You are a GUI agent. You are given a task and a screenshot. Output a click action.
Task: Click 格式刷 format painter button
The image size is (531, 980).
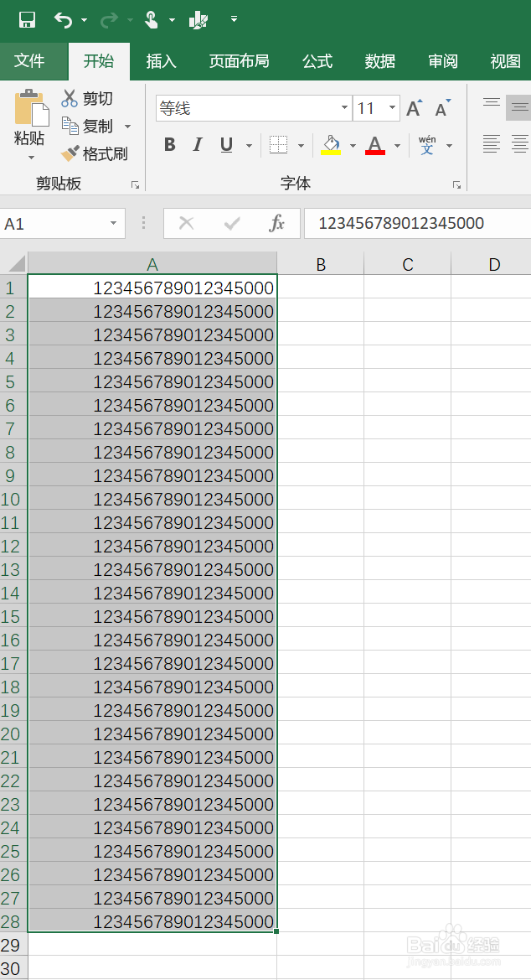pyautogui.click(x=94, y=153)
